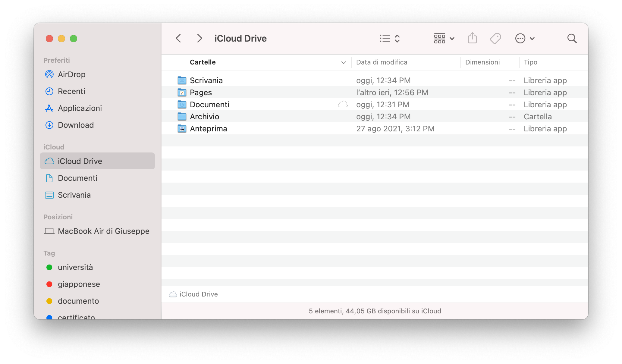Image resolution: width=622 pixels, height=364 pixels.
Task: Expand the more actions ellipsis menu
Action: pos(525,38)
